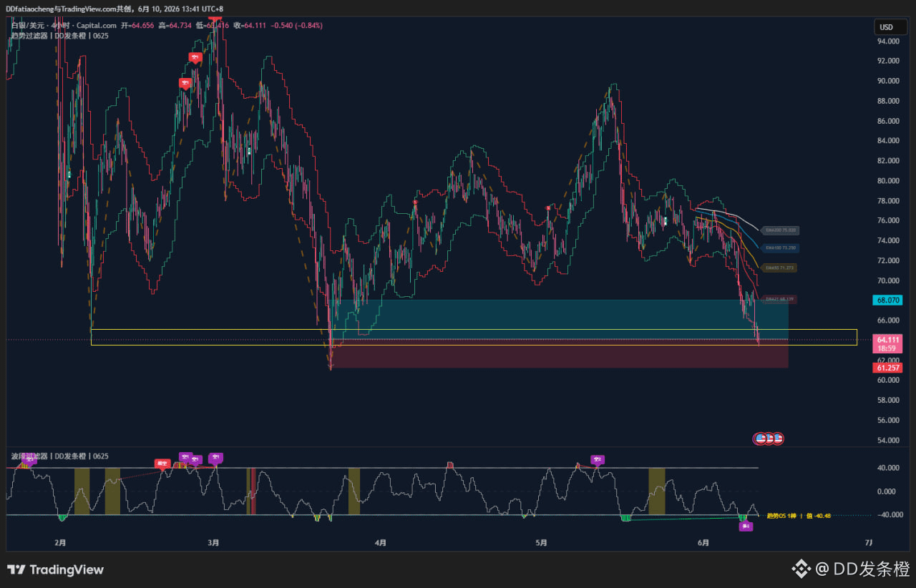Viewport: 916px width, 588px height.
Task: Click the 4月 label on the time axis
Action: tap(380, 543)
